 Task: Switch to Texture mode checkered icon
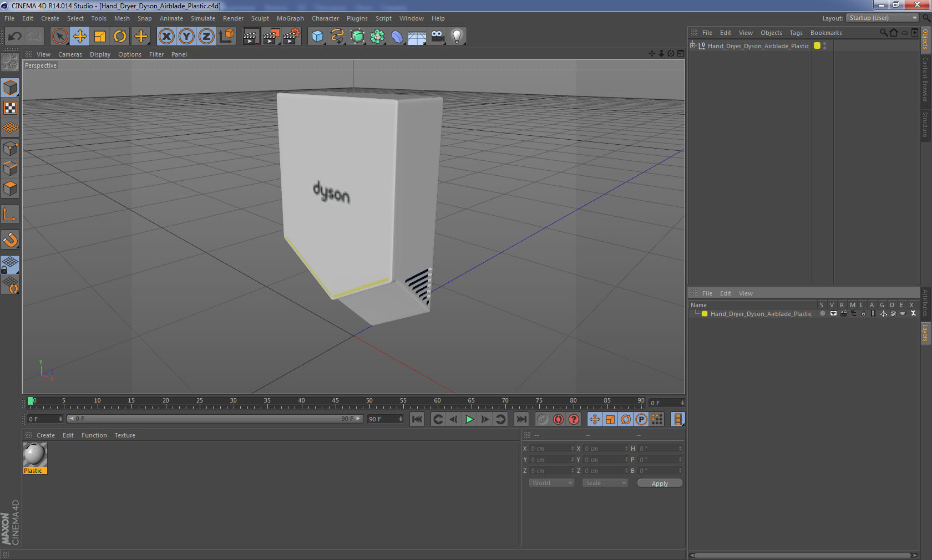click(10, 108)
